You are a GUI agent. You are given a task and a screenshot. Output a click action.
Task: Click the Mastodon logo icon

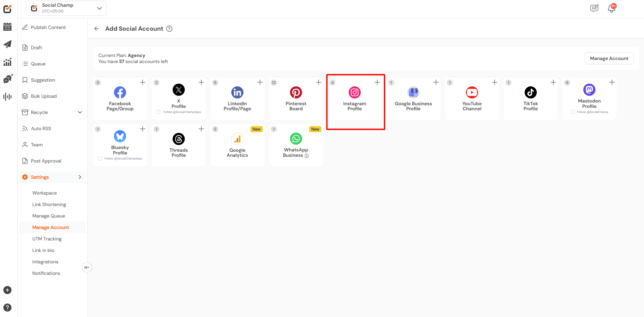589,90
